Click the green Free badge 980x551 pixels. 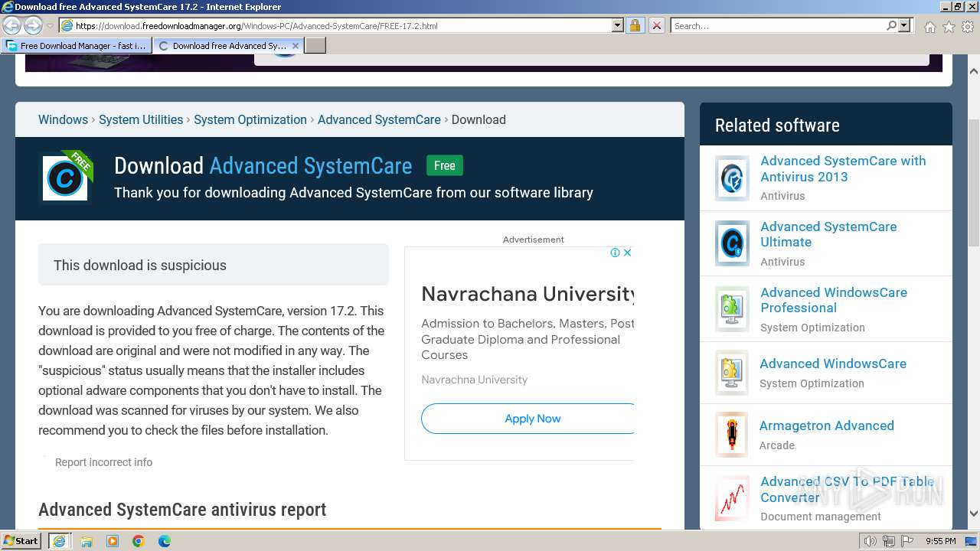tap(444, 166)
